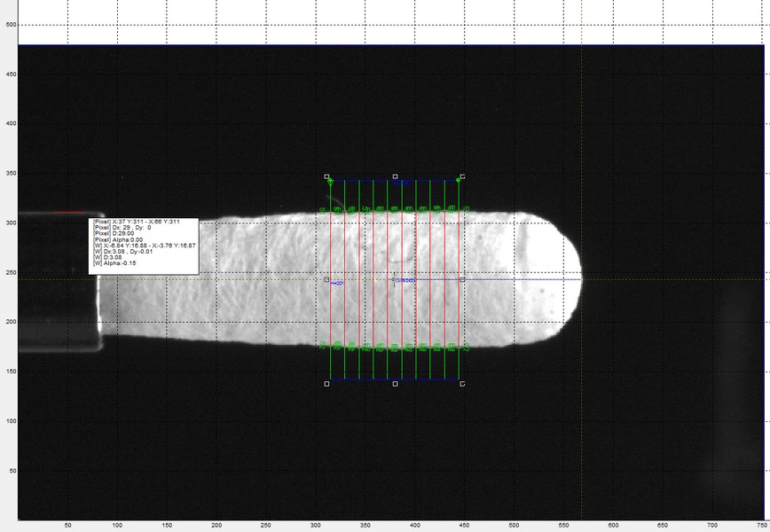Viewport: 770px width, 532px height.
Task: Click the 450 tick on the y-axis
Action: pos(12,74)
